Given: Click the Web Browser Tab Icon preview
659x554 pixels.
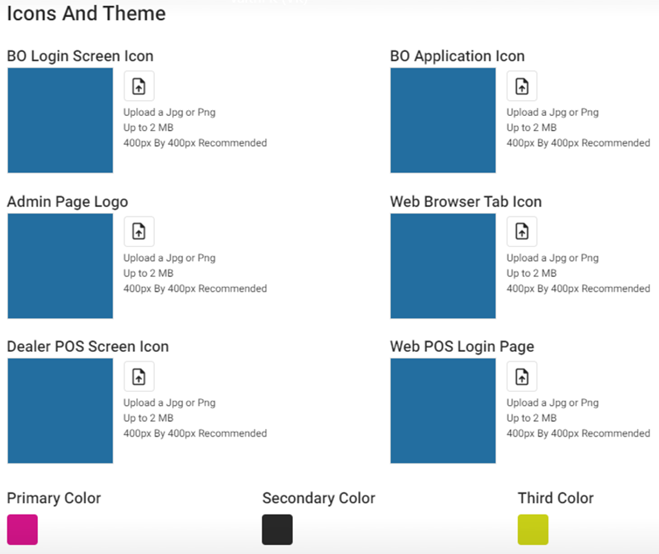Looking at the screenshot, I should 442,265.
